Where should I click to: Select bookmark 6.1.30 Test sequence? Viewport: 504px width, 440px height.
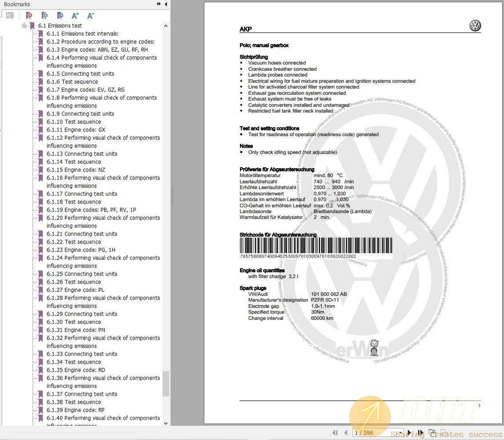pyautogui.click(x=74, y=322)
